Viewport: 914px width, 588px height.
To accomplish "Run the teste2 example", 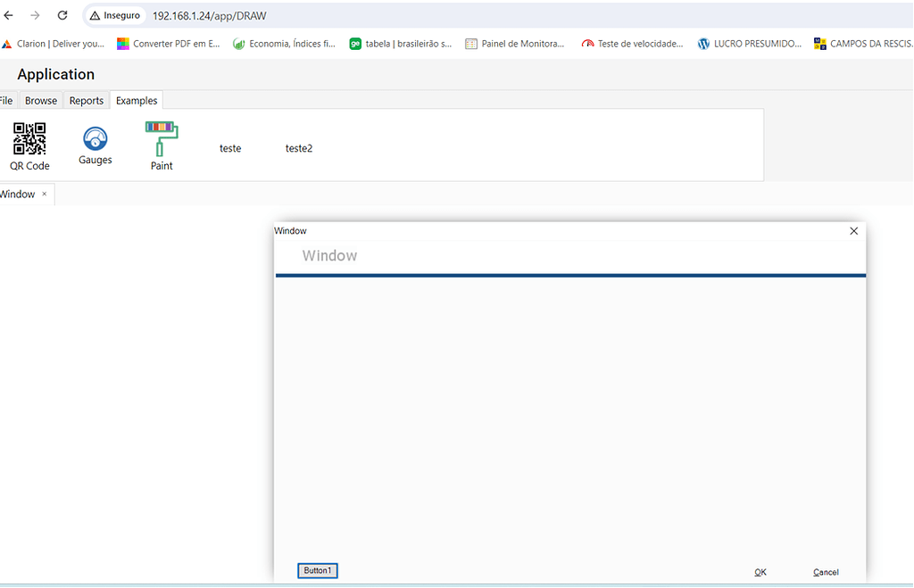I will tap(298, 148).
